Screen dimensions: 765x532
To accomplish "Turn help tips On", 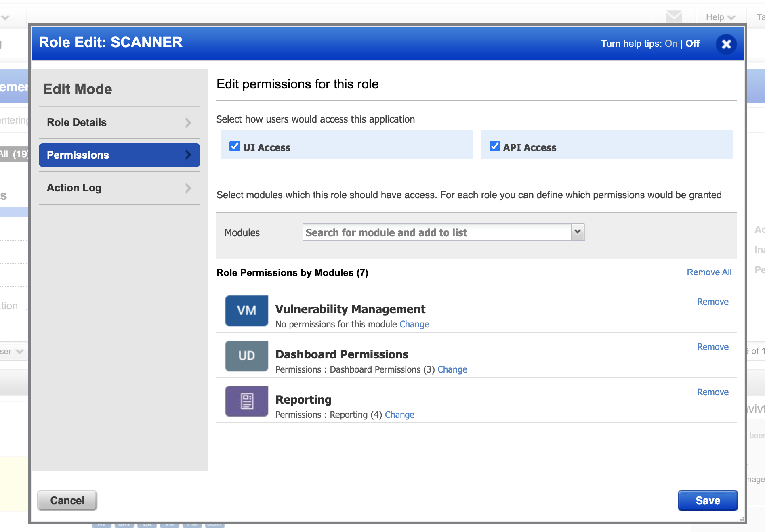I will (x=671, y=44).
